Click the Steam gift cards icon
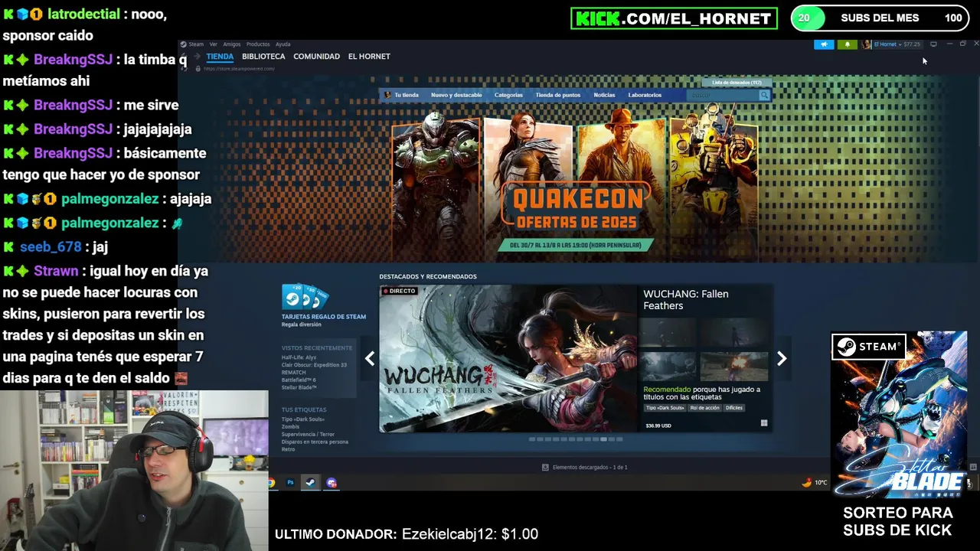Image resolution: width=980 pixels, height=551 pixels. click(x=305, y=297)
